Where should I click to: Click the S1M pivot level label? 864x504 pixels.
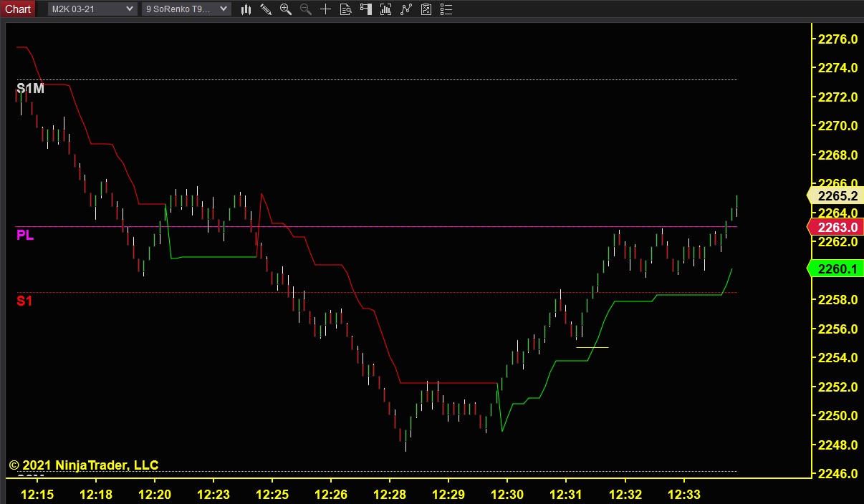tap(30, 88)
